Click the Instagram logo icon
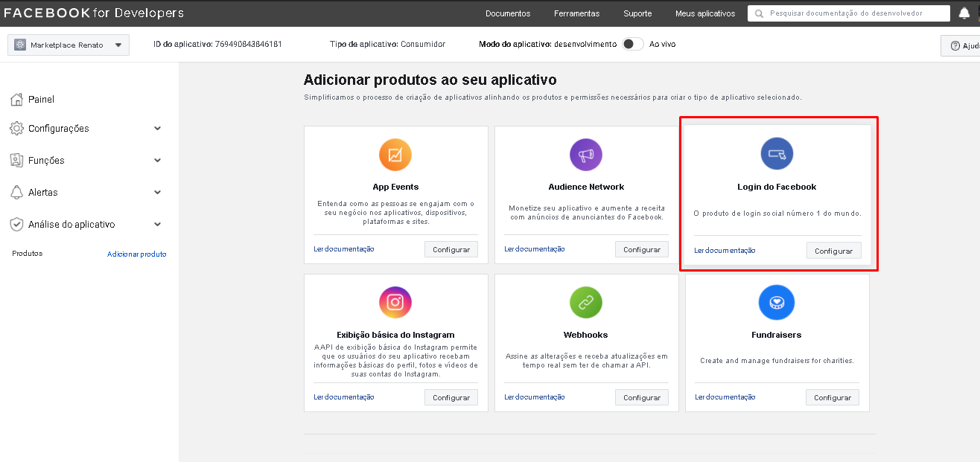 pos(395,303)
